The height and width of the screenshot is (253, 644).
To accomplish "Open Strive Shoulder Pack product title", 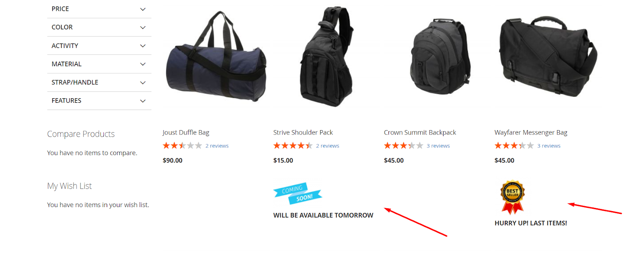I will click(x=303, y=133).
